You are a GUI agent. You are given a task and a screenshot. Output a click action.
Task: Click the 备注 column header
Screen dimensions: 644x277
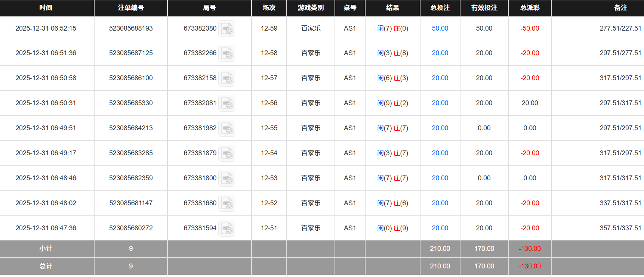(620, 8)
